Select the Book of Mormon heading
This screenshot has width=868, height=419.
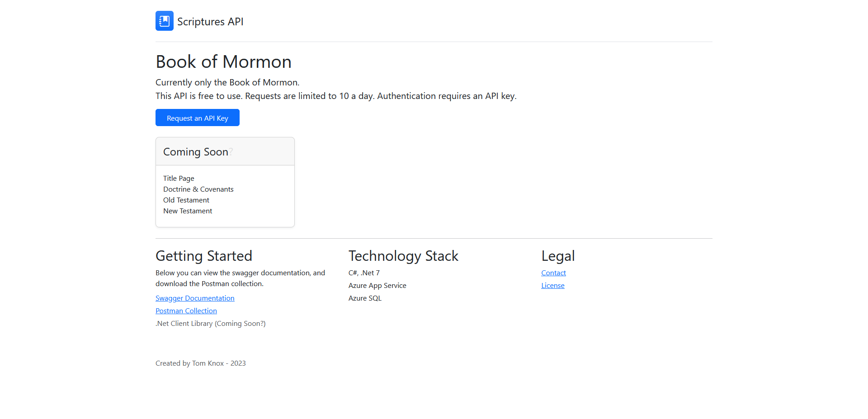[224, 62]
